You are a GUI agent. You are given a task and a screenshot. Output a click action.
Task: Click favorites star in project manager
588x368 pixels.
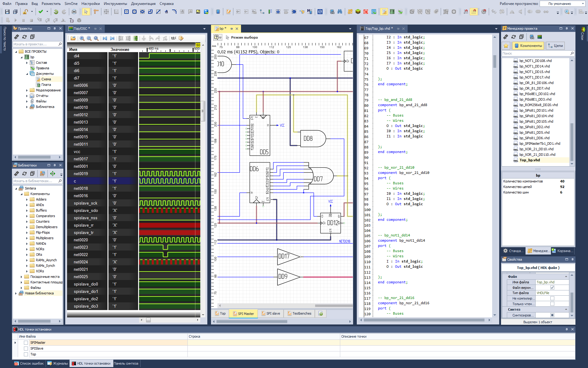[x=506, y=46]
